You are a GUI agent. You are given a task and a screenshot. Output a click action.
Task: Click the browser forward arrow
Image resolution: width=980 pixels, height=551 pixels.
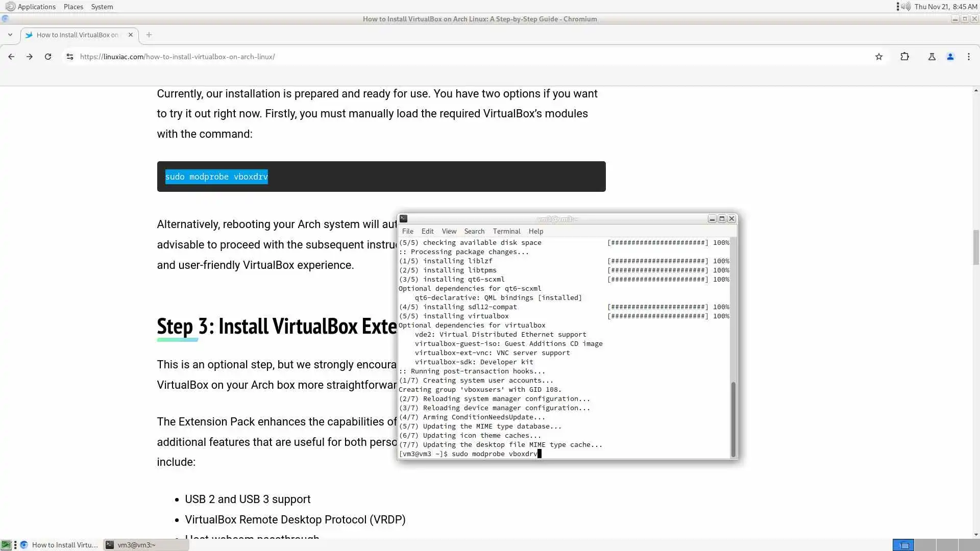coord(30,57)
